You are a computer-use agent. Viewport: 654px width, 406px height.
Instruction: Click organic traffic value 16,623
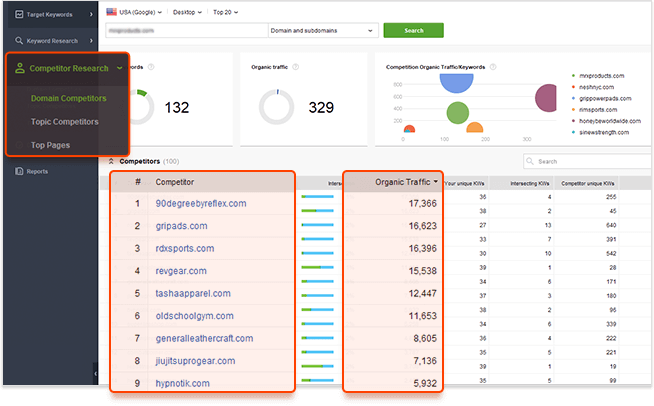[423, 226]
